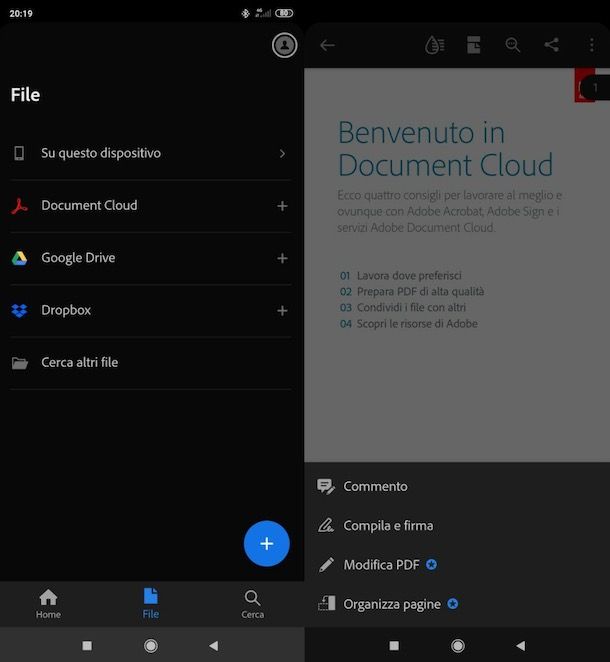Screen dimensions: 610x662
Task: Choose Compila e firma option
Action: tap(457, 526)
